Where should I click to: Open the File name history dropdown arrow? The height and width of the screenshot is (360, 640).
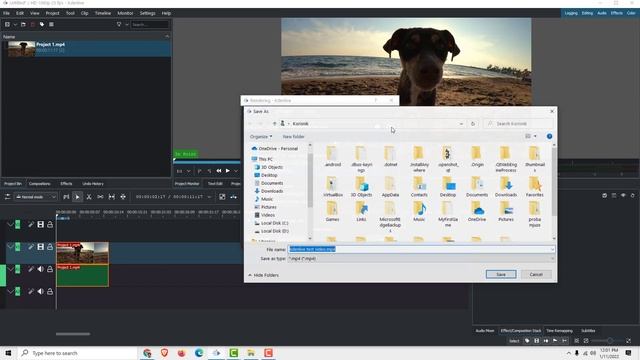[552, 249]
